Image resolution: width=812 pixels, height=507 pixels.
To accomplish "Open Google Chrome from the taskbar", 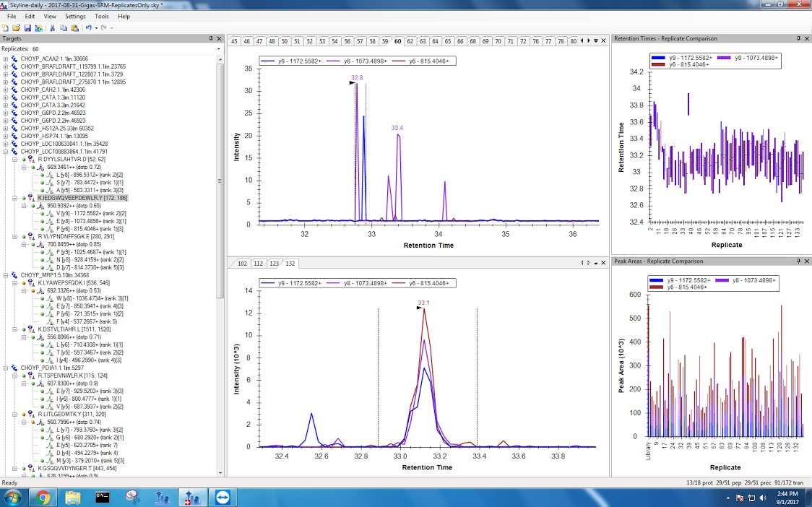I will 43,497.
